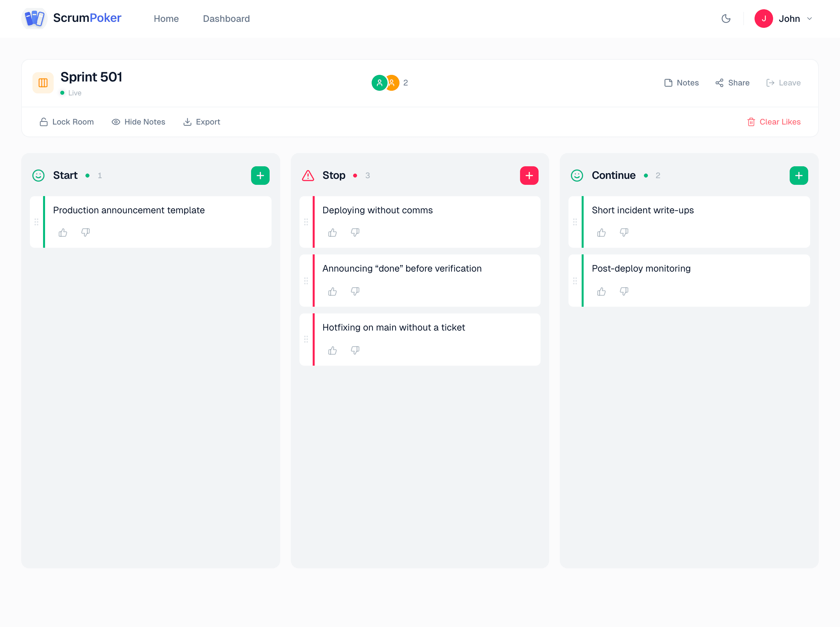
Task: Click Share button
Action: [732, 83]
